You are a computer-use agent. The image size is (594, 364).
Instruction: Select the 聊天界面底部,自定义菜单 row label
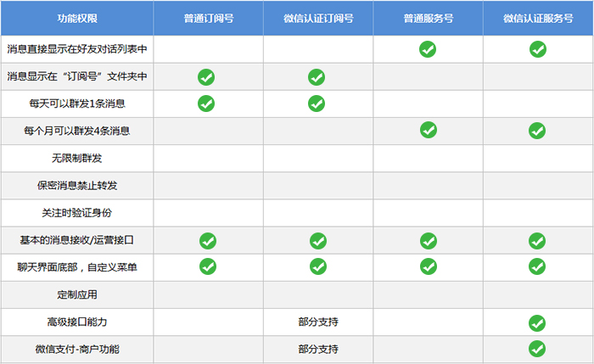77,267
